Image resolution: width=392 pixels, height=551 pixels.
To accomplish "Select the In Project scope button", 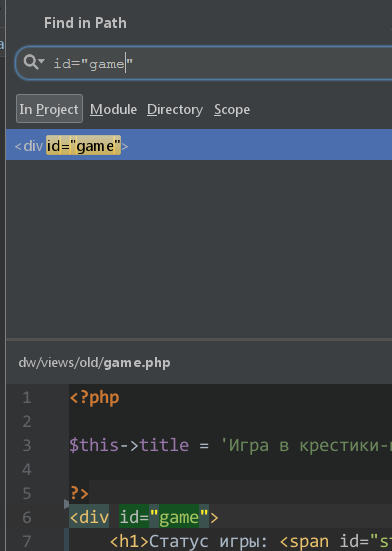I will [49, 109].
